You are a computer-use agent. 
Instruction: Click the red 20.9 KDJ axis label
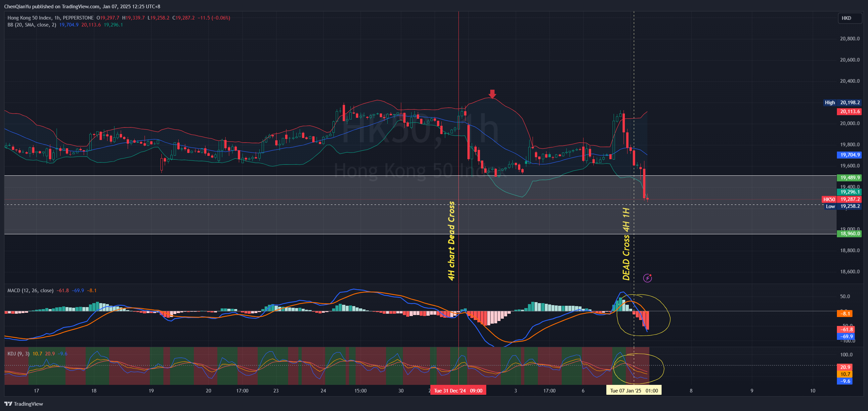click(845, 367)
